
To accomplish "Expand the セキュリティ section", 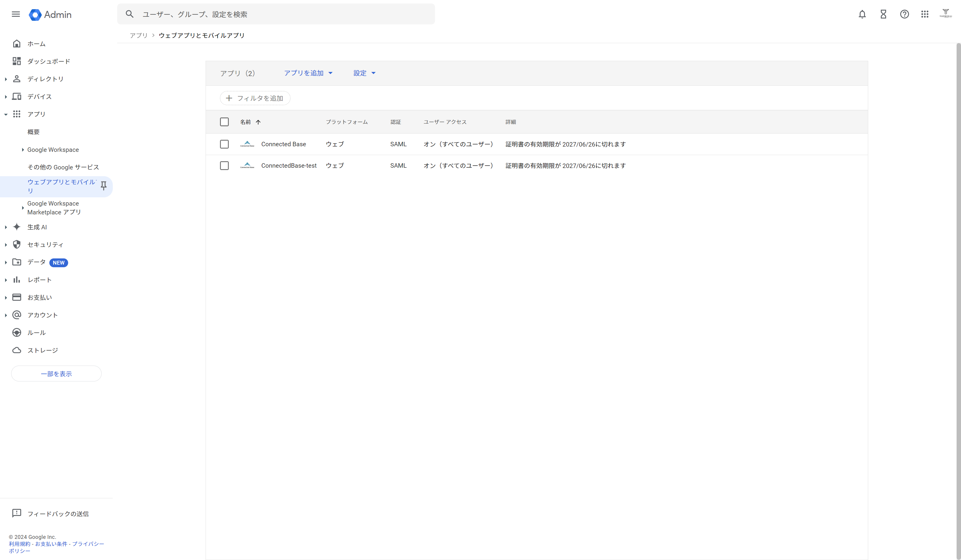I will [x=6, y=245].
